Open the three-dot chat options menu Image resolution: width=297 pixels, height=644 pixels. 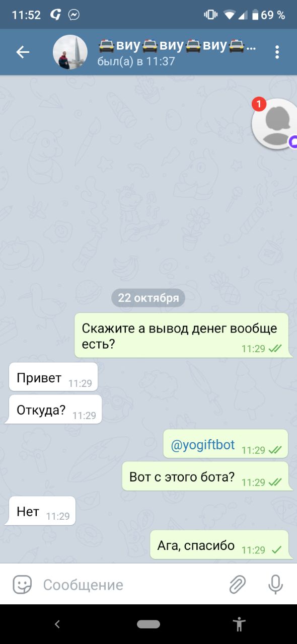[277, 52]
